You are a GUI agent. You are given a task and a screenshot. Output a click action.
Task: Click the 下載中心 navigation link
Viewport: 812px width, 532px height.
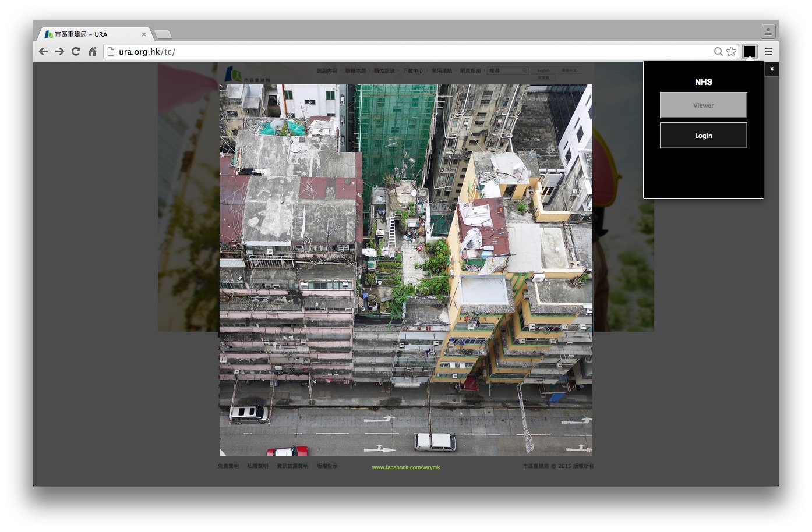(412, 71)
